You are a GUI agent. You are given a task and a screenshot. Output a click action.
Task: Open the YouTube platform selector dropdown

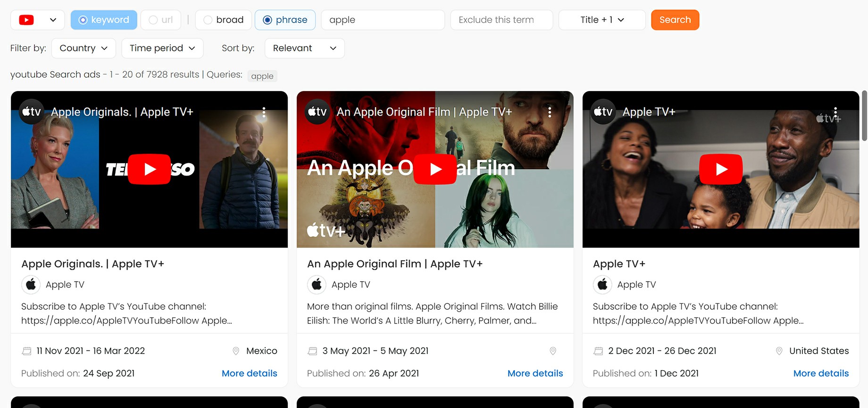coord(38,20)
